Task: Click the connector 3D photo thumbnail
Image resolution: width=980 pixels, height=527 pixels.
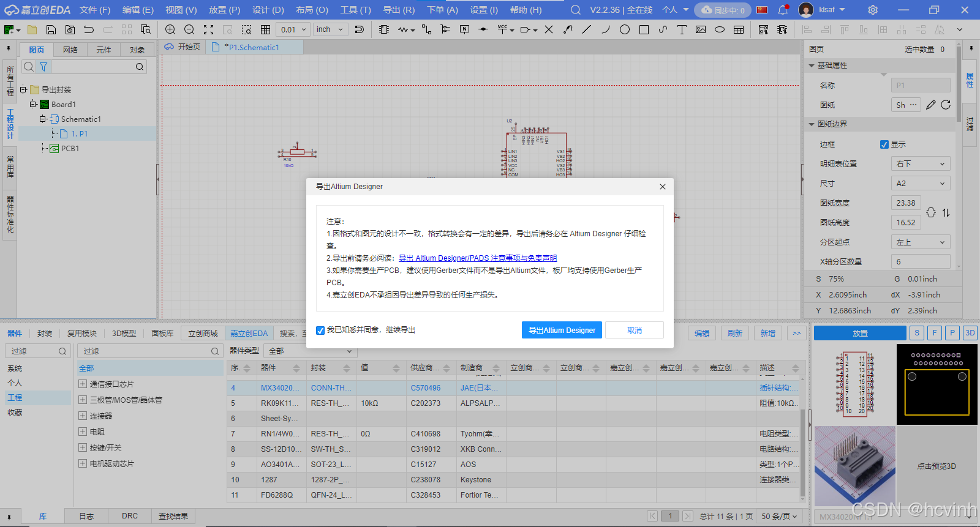Action: coord(854,467)
